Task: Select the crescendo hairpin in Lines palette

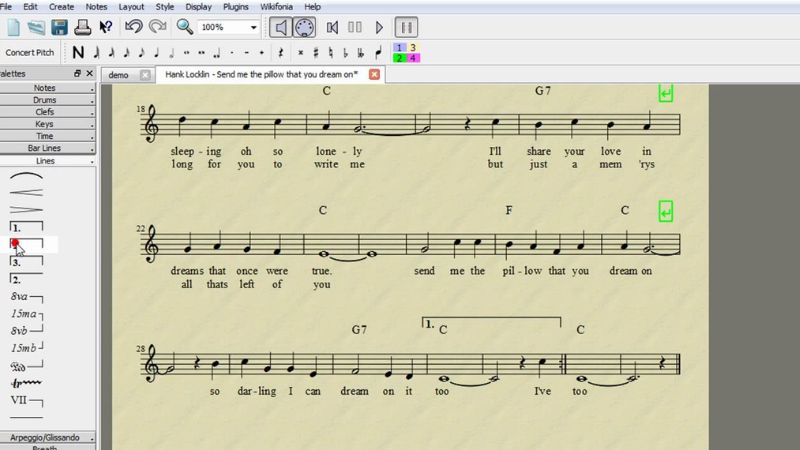Action: point(27,193)
